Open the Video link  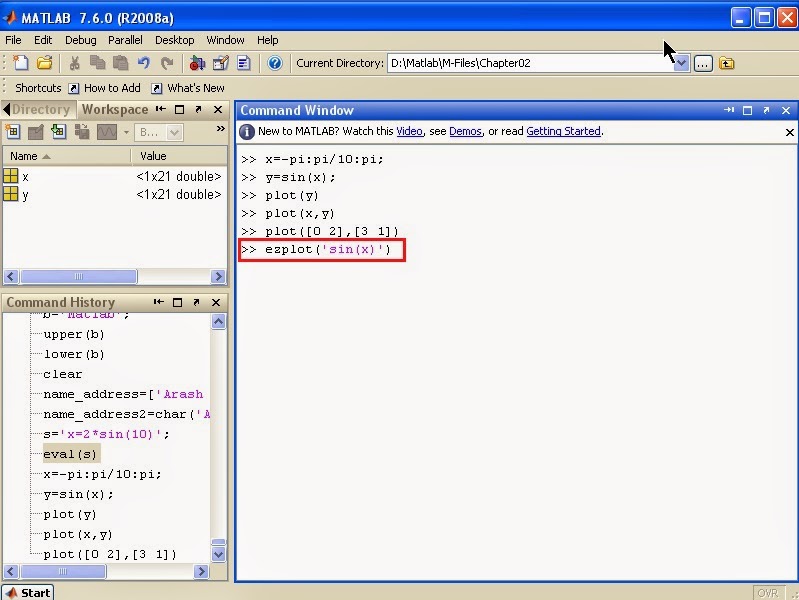(x=409, y=131)
